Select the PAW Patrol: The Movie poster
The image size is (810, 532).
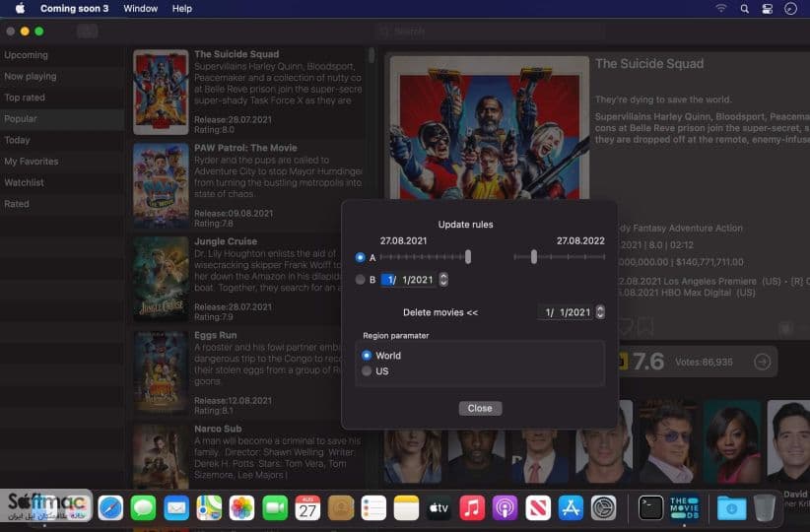[161, 185]
